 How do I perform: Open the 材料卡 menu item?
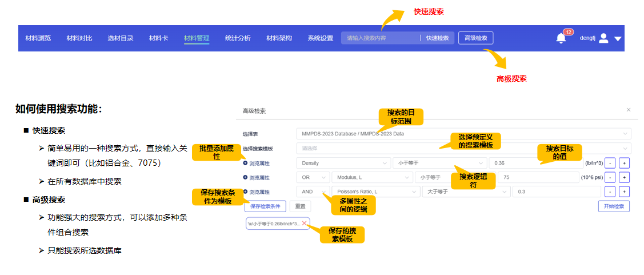point(158,38)
